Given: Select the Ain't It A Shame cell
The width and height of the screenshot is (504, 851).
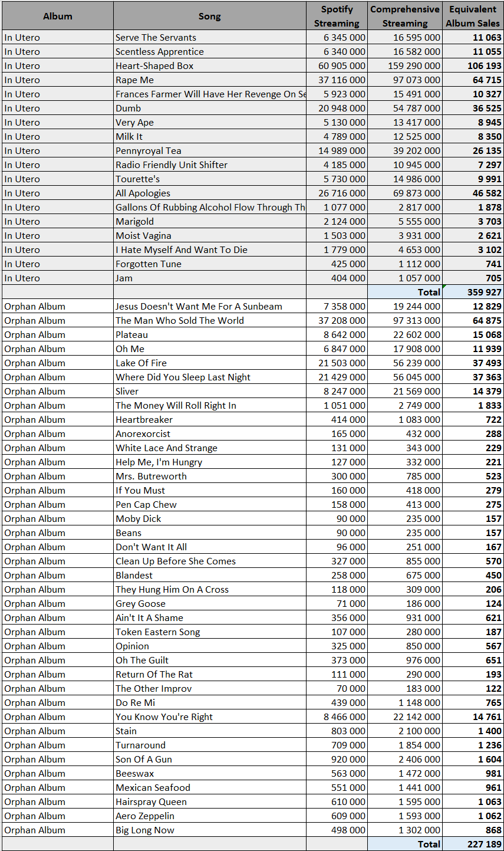Looking at the screenshot, I should (x=209, y=617).
